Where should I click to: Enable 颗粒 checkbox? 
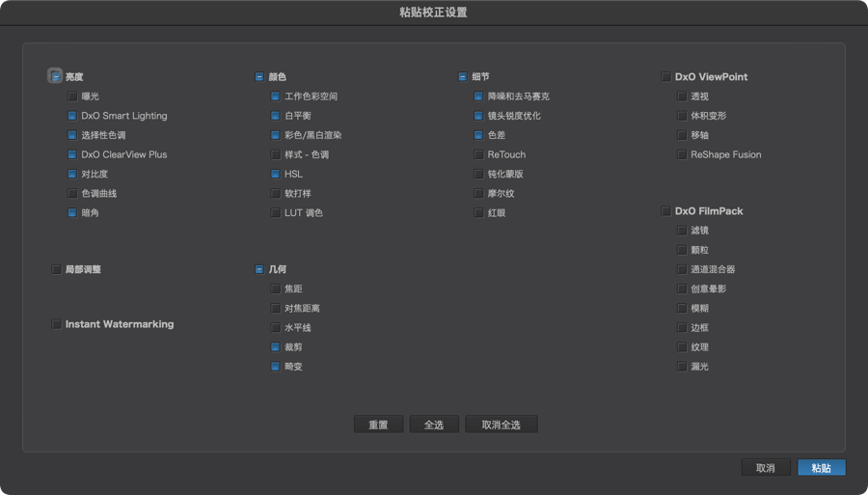682,250
